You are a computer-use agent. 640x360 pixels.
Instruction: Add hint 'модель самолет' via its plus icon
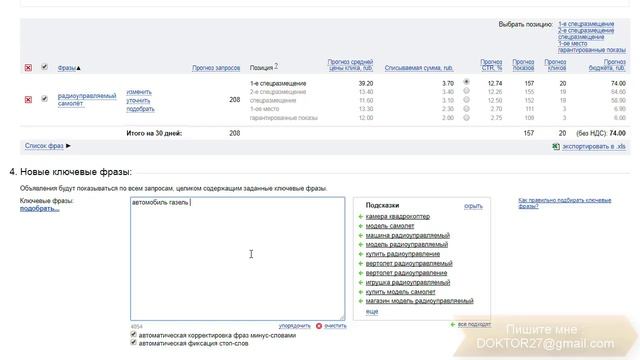pos(360,226)
